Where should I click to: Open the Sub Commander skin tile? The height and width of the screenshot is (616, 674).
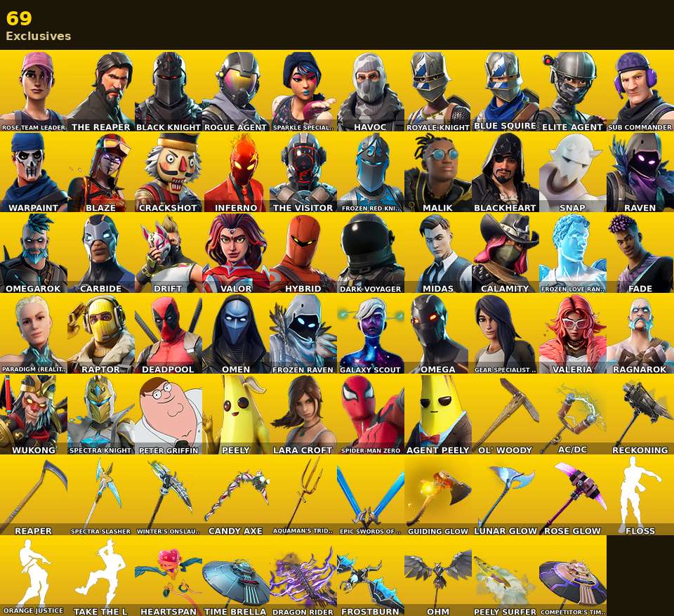(x=640, y=91)
